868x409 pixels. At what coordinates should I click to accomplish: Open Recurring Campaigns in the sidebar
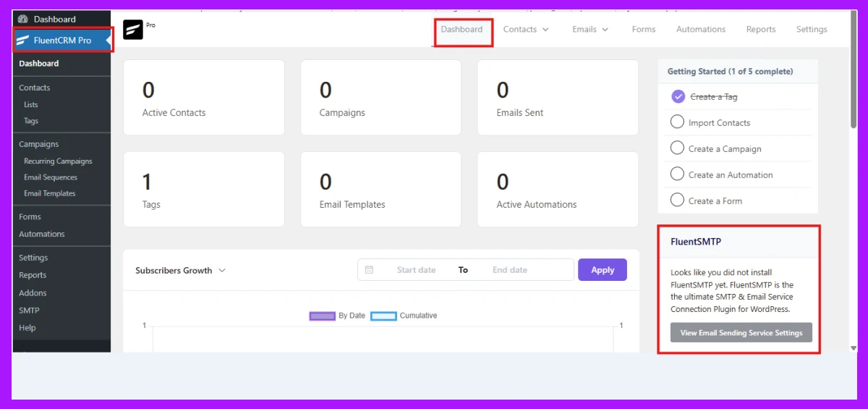tap(58, 161)
